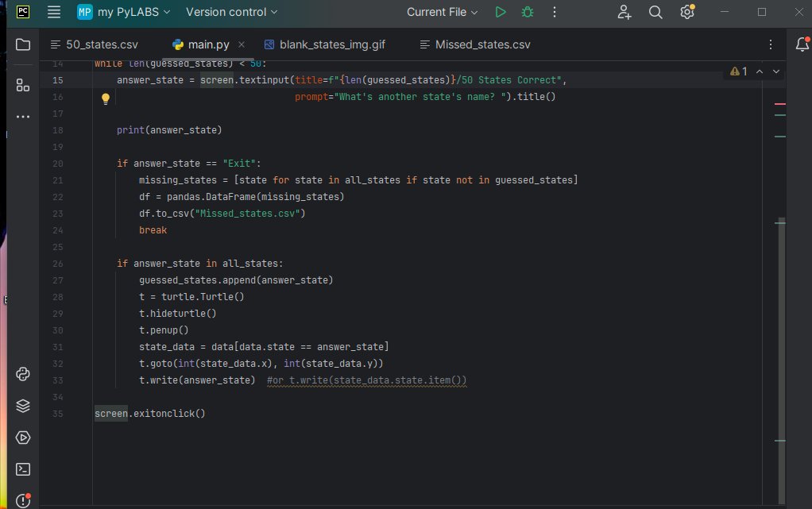
Task: Expand the Version control menu
Action: pyautogui.click(x=231, y=12)
